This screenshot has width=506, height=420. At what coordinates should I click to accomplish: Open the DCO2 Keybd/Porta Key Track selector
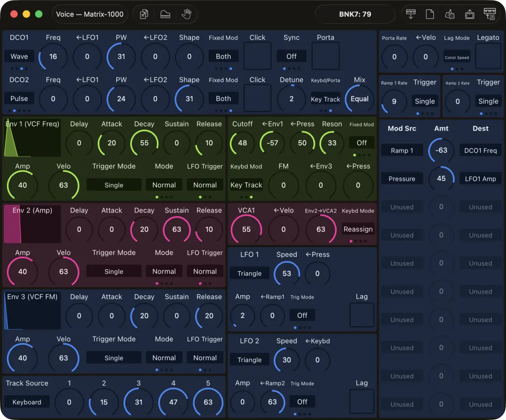click(326, 99)
